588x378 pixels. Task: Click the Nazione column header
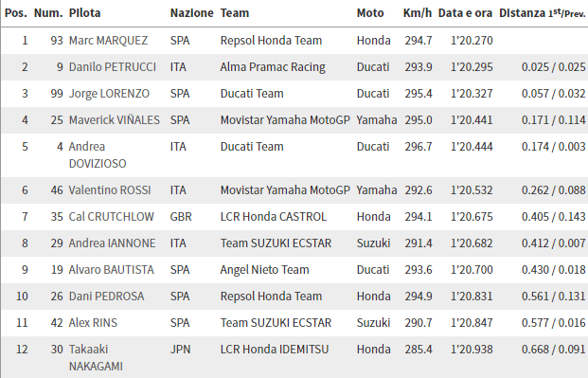pyautogui.click(x=192, y=13)
